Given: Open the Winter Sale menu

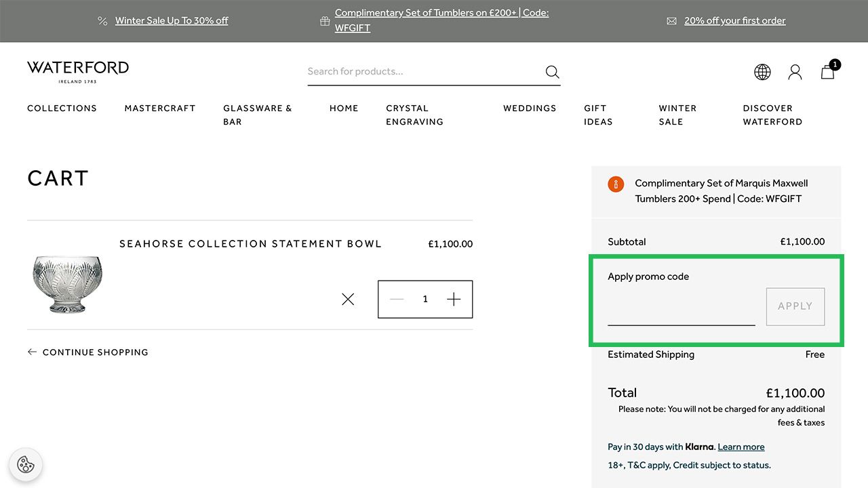Looking at the screenshot, I should click(677, 115).
